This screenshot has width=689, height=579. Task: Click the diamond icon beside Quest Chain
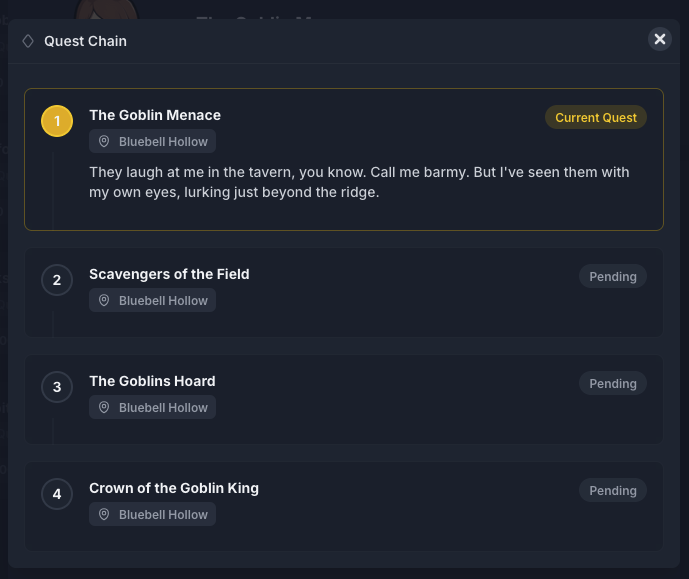(28, 41)
